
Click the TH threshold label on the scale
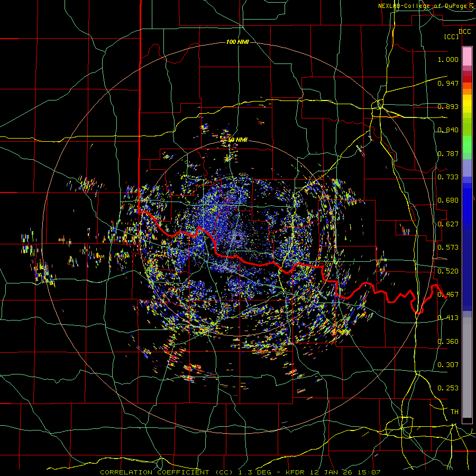pos(454,412)
